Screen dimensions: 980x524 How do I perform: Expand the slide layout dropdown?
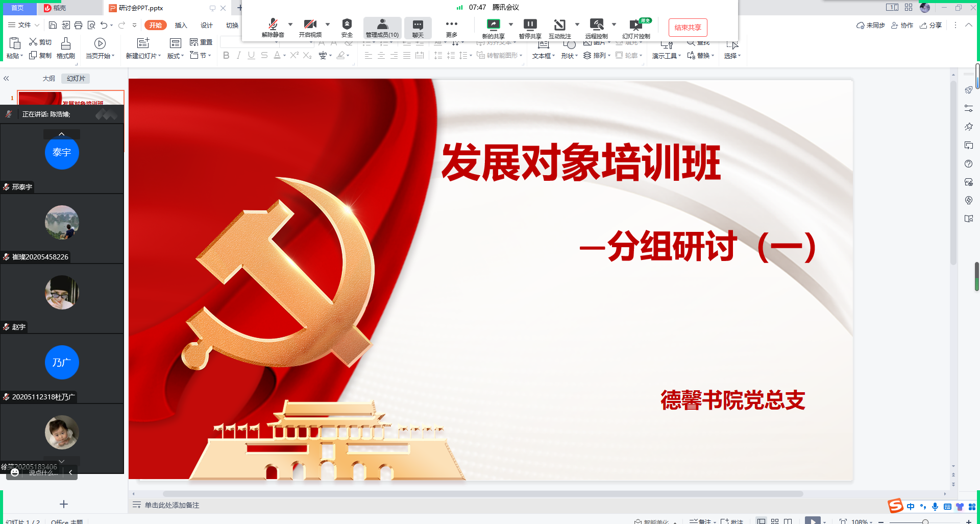[x=176, y=56]
